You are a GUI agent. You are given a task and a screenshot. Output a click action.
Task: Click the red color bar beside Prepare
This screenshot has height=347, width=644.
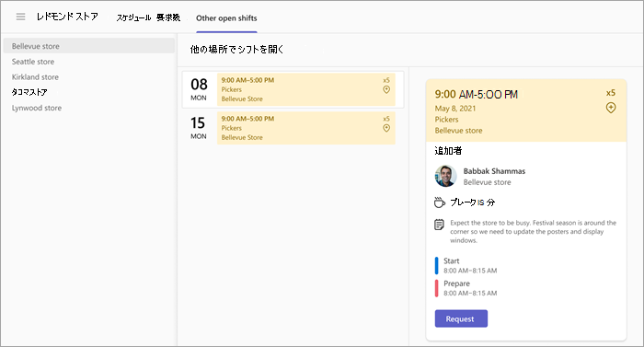[437, 288]
